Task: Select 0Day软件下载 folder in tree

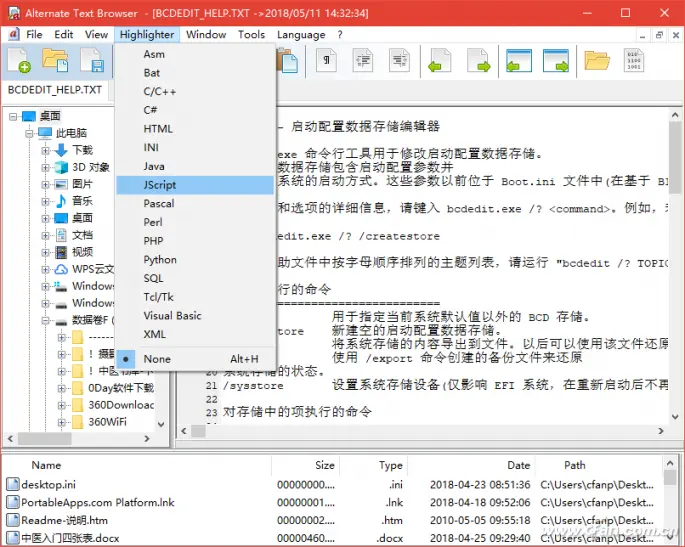Action: click(121, 388)
